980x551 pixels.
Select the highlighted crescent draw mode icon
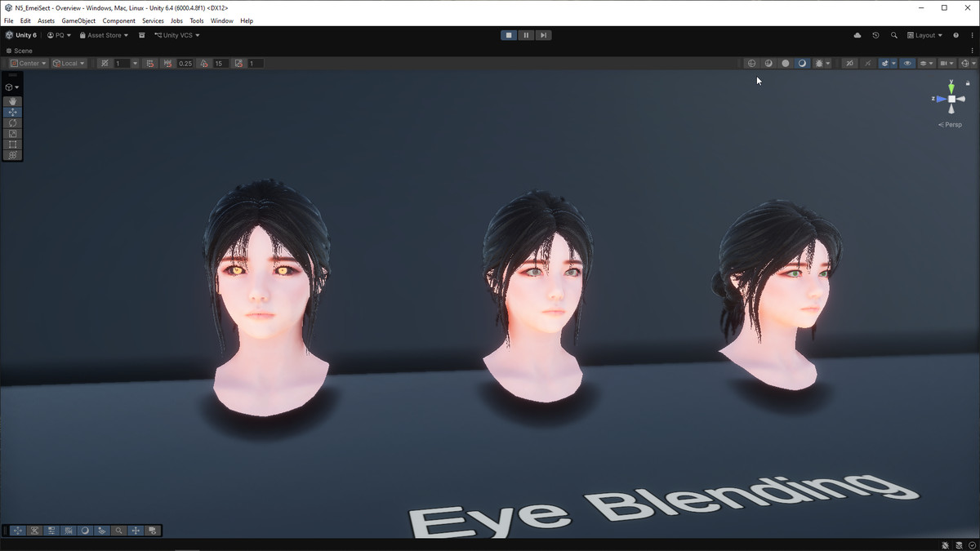802,63
